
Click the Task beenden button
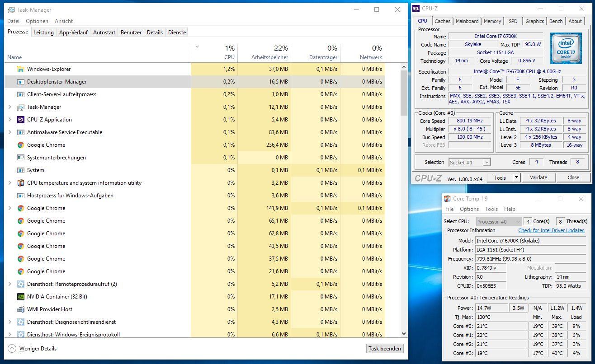[385, 349]
